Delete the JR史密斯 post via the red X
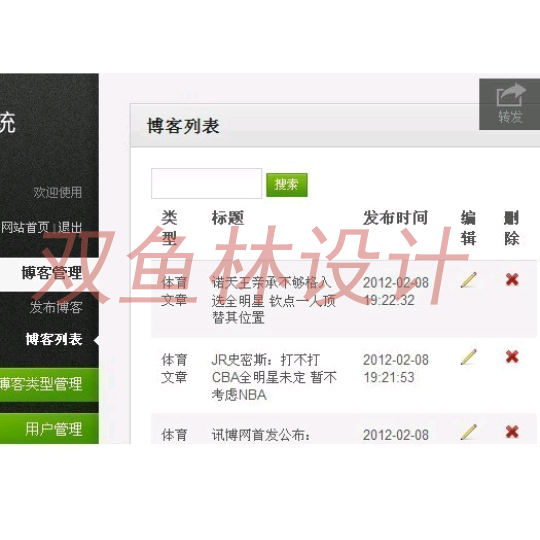 [x=512, y=356]
